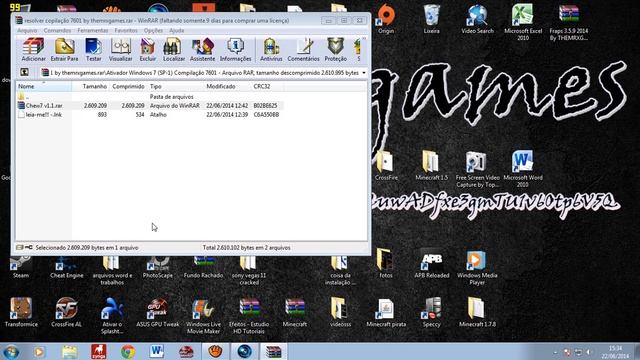
Task: Click the volume speaker tray icon
Action: [589, 352]
